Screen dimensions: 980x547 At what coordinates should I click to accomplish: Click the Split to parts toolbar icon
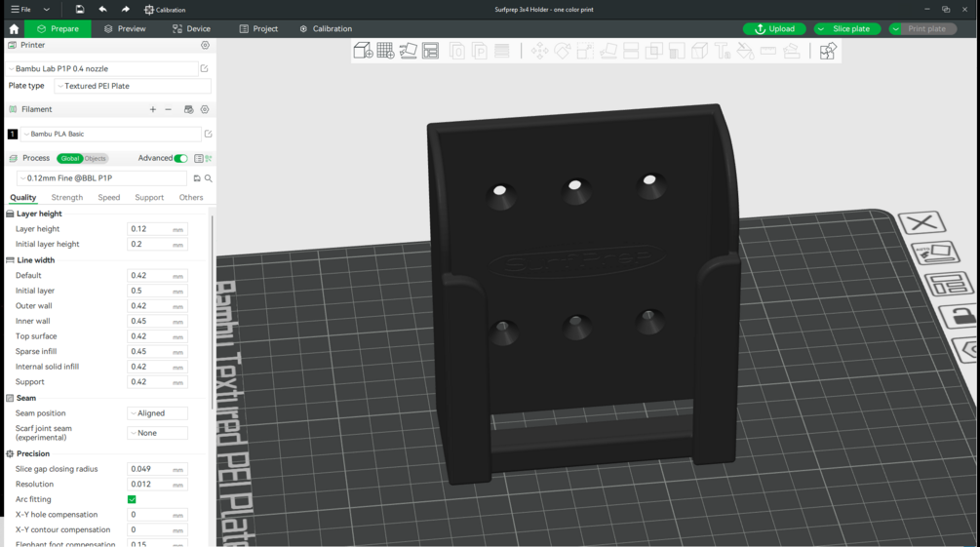coord(480,51)
